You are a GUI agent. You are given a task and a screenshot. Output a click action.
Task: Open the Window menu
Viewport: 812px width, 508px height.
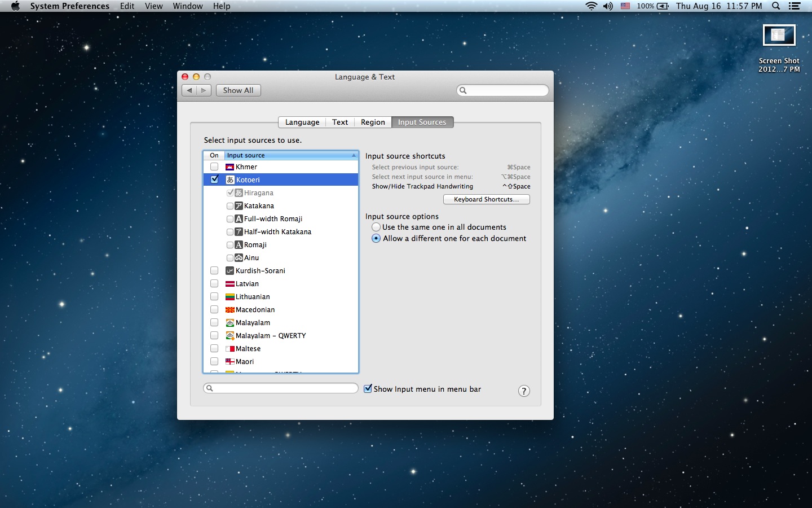pos(188,6)
